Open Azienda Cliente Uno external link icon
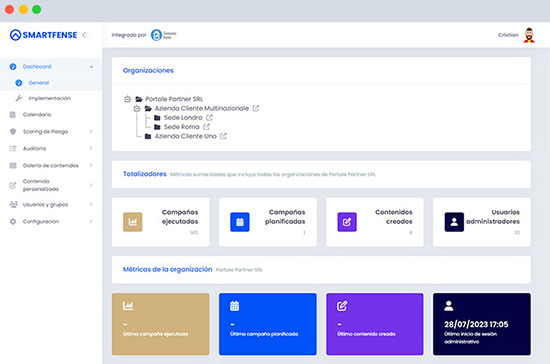The image size is (550, 364). coord(223,136)
